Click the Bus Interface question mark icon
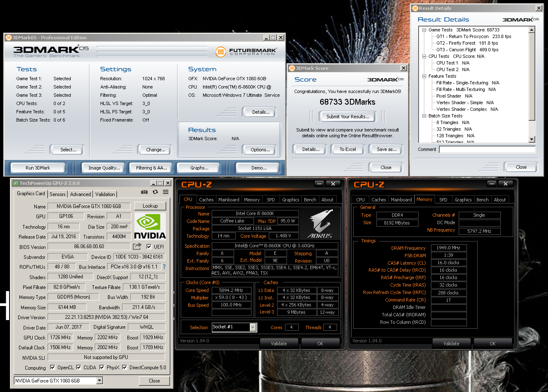The height and width of the screenshot is (392, 548). (164, 267)
